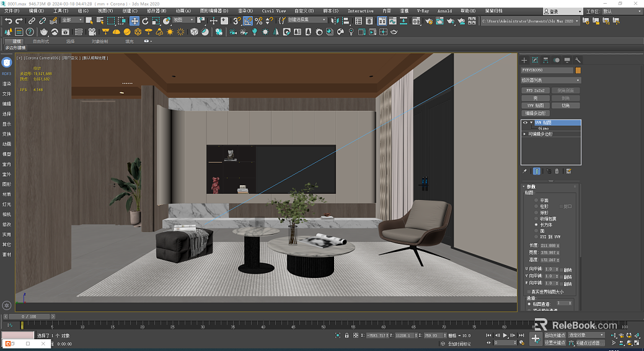
Task: Expand the 可编辑多边形 stack entry
Action: [524, 134]
